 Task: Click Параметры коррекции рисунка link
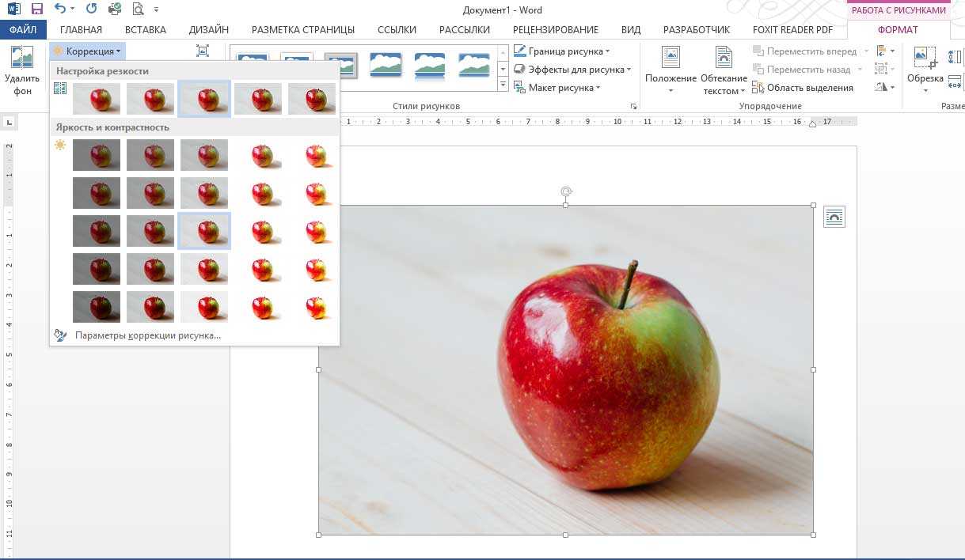(x=147, y=335)
